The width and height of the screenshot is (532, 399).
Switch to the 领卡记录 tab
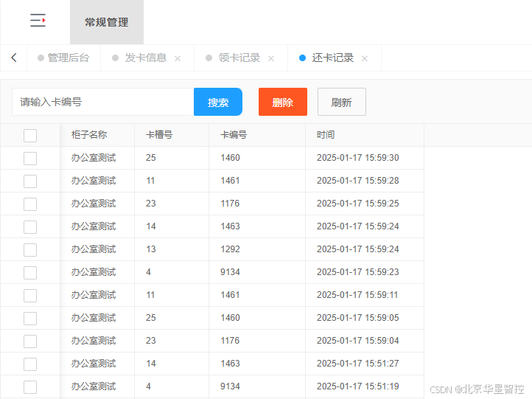239,58
